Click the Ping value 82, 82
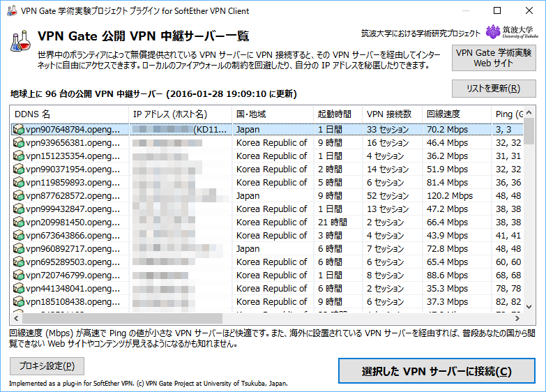Image resolution: width=546 pixels, height=392 pixels. [508, 302]
